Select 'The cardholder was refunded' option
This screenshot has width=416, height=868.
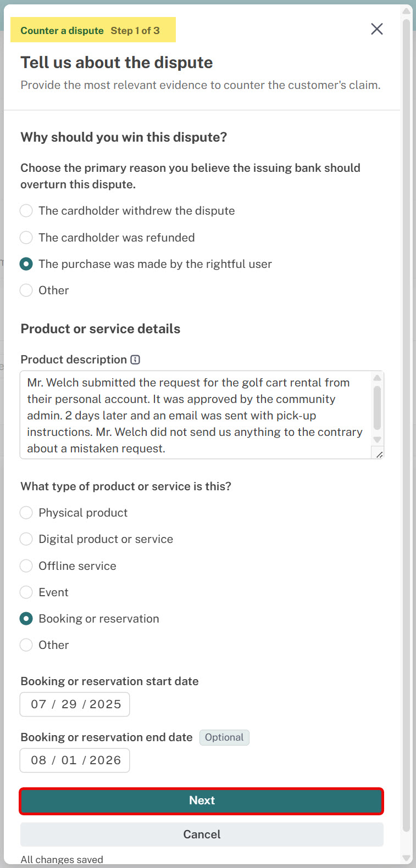click(x=107, y=238)
